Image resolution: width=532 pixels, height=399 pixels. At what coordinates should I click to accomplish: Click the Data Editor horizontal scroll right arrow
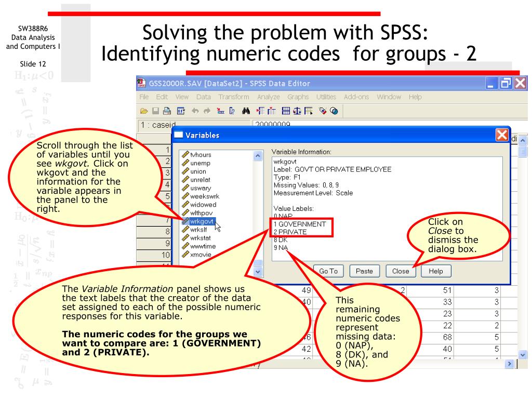[509, 364]
